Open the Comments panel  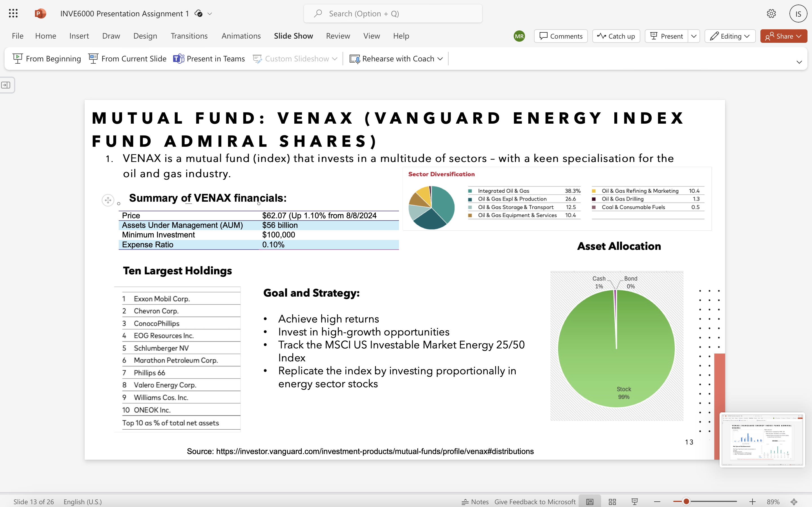(560, 36)
